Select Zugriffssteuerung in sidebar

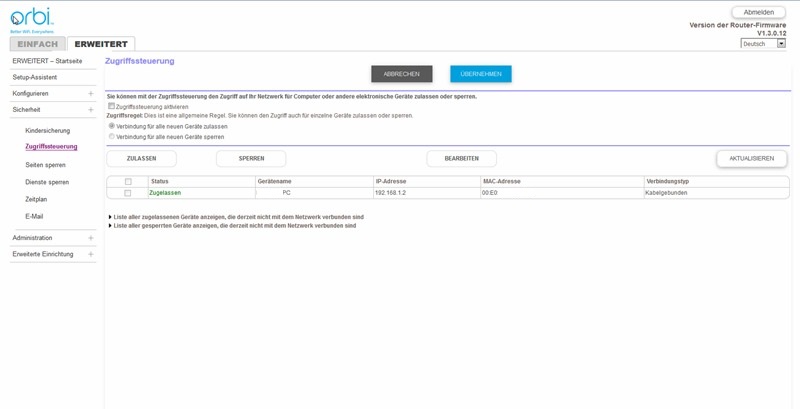point(51,146)
